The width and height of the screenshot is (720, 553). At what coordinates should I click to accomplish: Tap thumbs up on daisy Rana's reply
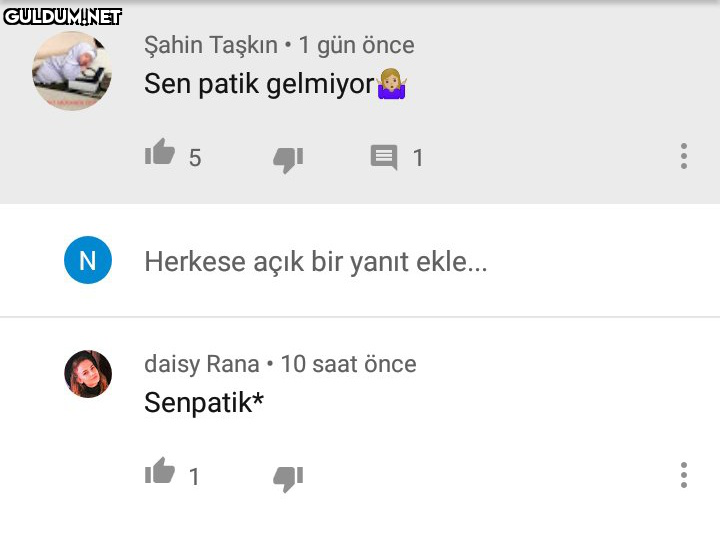pyautogui.click(x=160, y=473)
